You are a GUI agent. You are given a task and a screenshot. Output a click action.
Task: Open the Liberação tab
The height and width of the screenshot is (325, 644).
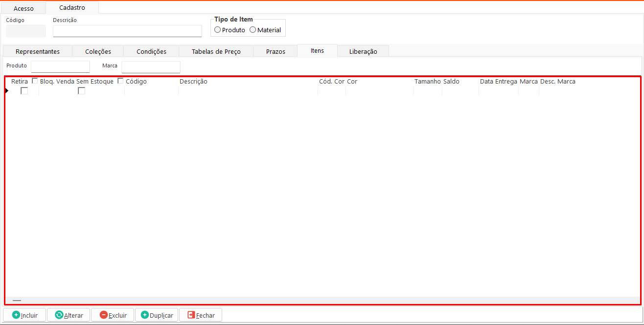[x=363, y=51]
